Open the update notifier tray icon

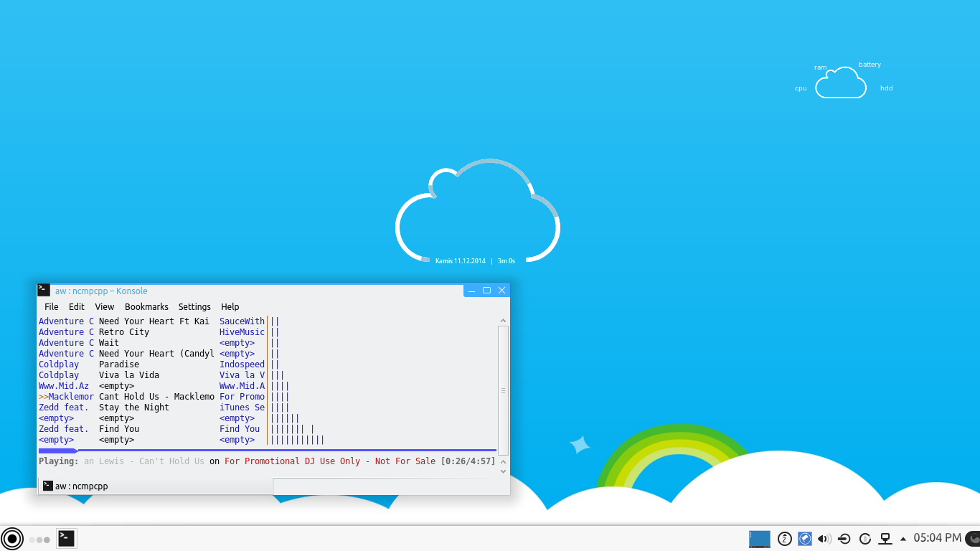[785, 539]
